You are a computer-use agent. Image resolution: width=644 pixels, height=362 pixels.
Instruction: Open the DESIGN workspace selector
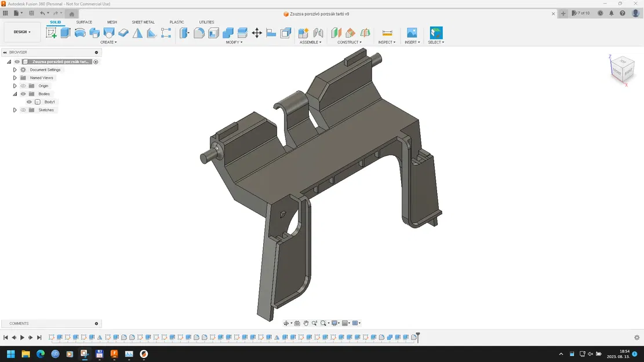tap(21, 32)
